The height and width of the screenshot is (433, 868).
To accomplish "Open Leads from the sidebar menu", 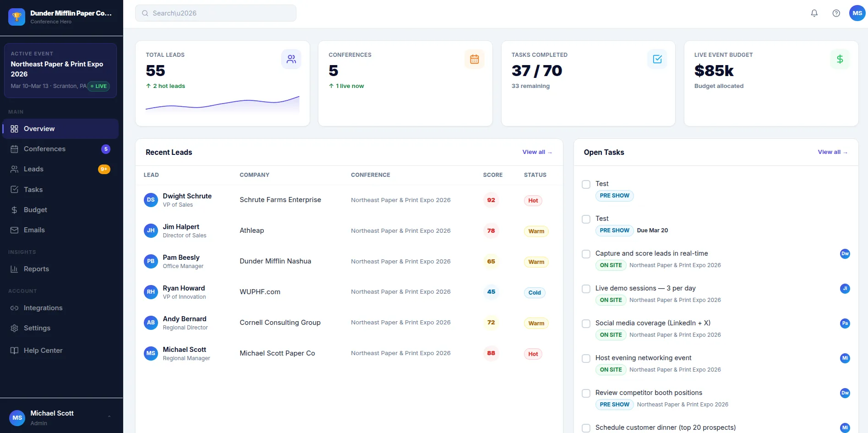I will pyautogui.click(x=14, y=169).
